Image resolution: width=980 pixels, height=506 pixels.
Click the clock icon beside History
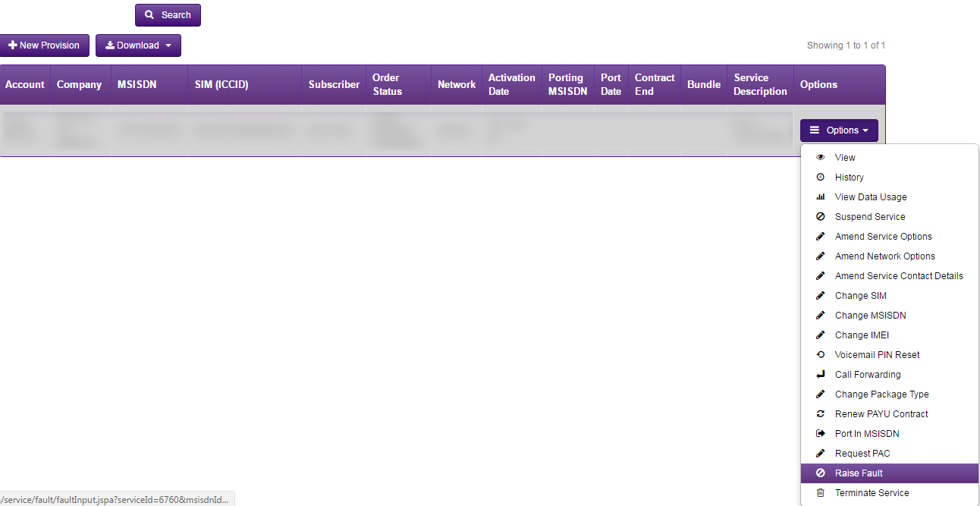(x=820, y=178)
